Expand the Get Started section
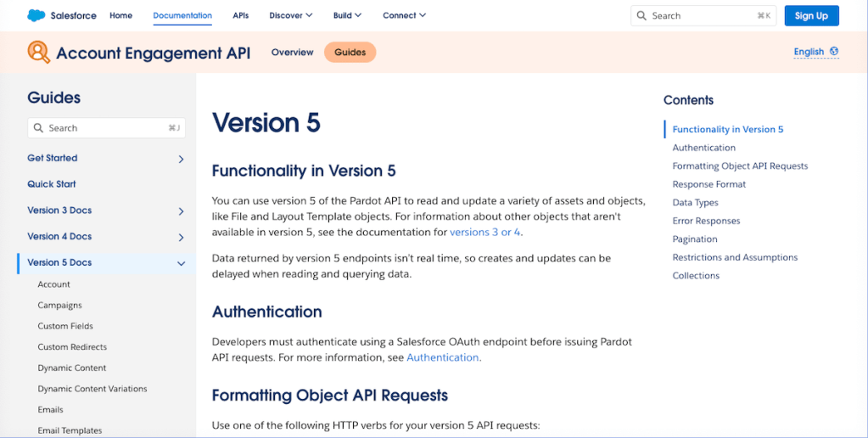868x438 pixels. click(181, 159)
